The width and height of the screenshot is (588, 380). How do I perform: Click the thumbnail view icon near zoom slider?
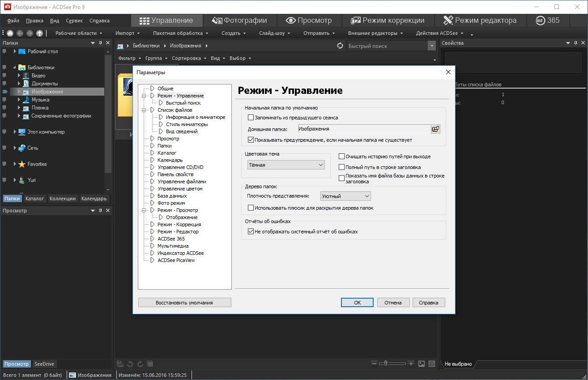(x=422, y=364)
